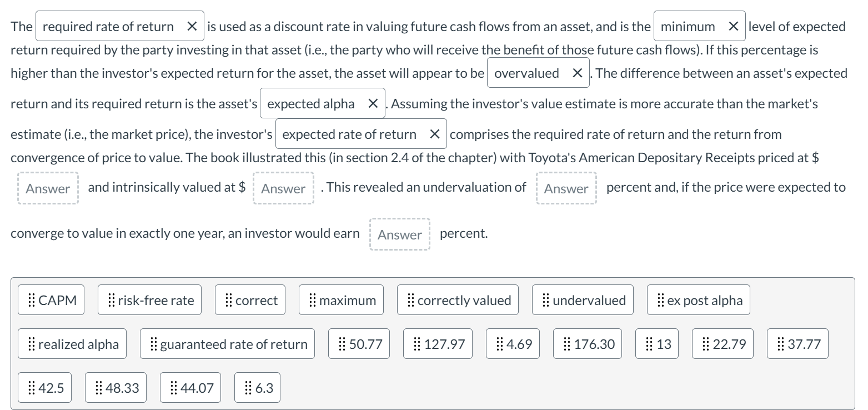
Task: Choose "realized alpha" from the word bank
Action: coord(72,343)
